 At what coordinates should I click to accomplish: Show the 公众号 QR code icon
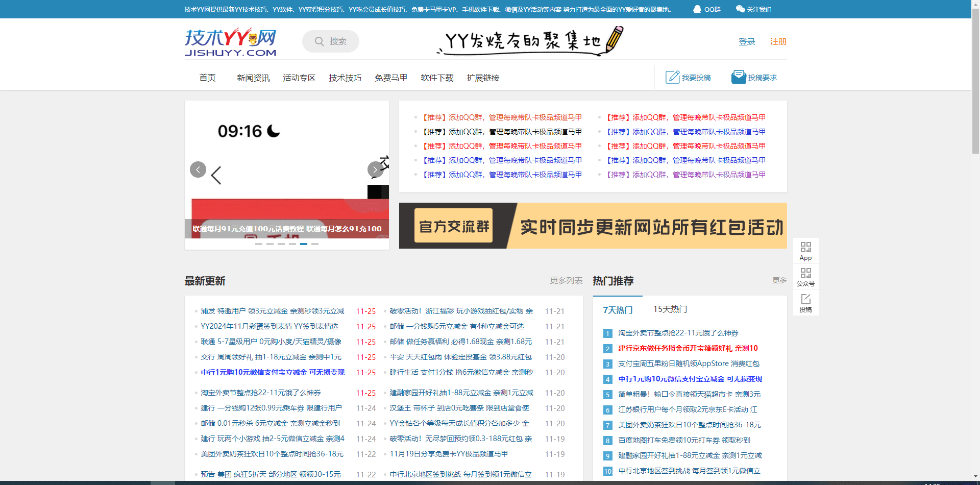point(805,276)
